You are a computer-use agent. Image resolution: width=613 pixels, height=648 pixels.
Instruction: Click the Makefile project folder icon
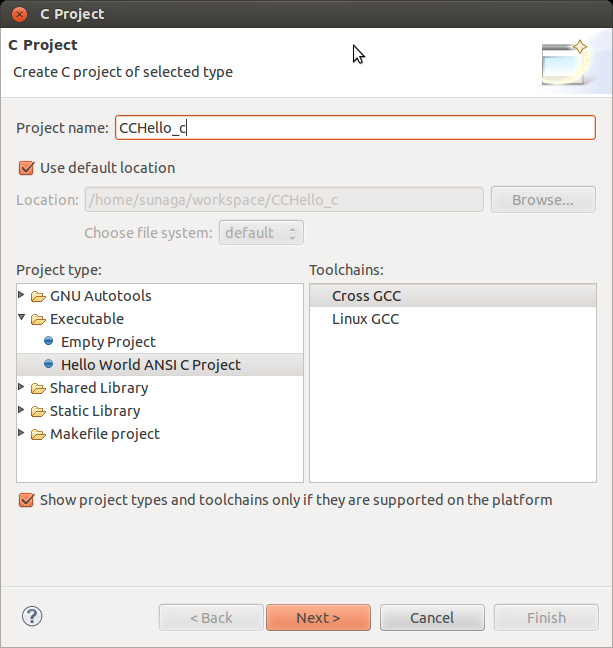pyautogui.click(x=38, y=435)
